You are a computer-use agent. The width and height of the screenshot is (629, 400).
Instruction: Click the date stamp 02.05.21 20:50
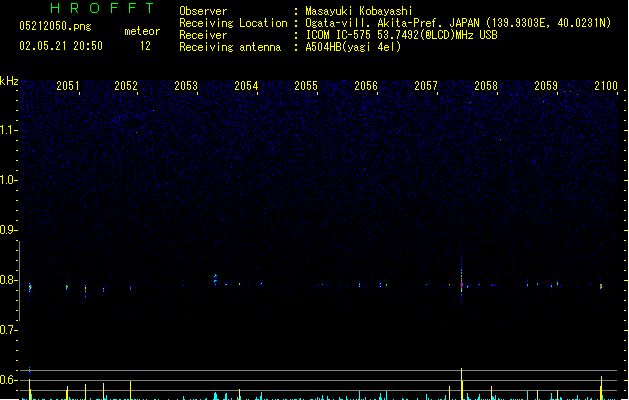(61, 46)
